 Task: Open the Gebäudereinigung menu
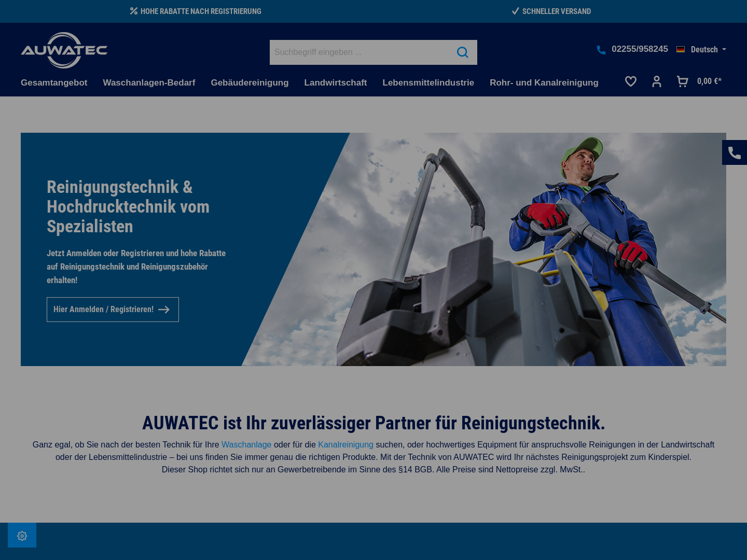click(250, 82)
